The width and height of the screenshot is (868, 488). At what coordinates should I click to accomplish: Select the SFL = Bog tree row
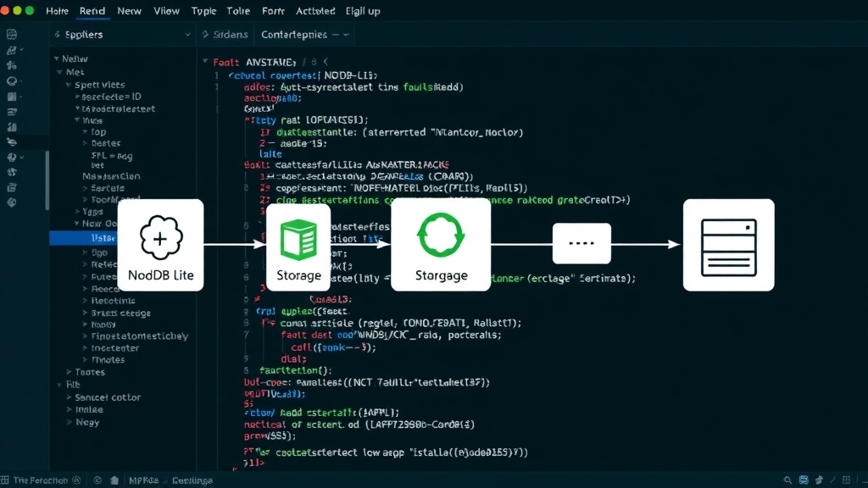[112, 156]
